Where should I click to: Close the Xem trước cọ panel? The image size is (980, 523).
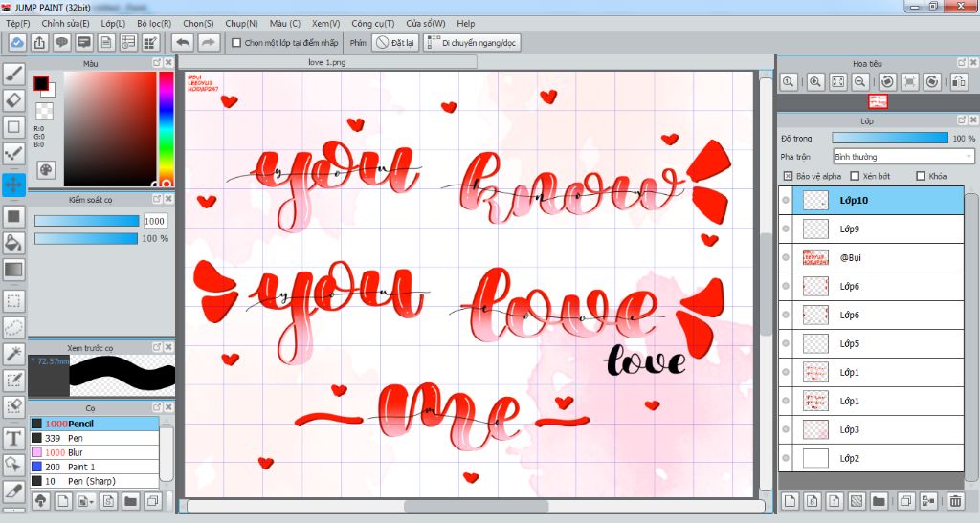coord(168,348)
